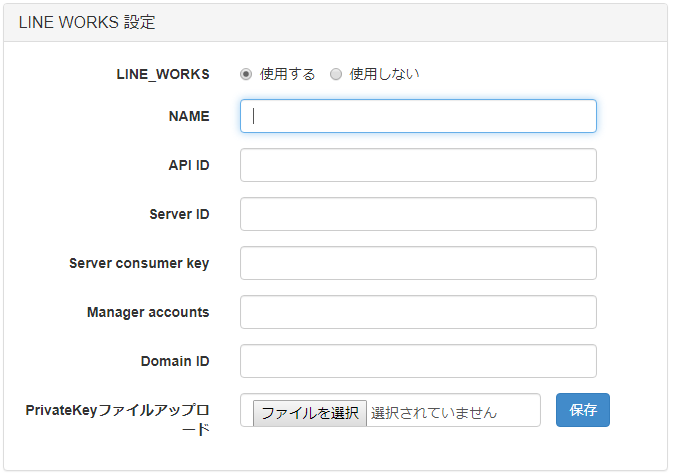Viewport: 674px width, 475px height.
Task: Click the blue 保存 save button
Action: pyautogui.click(x=583, y=410)
